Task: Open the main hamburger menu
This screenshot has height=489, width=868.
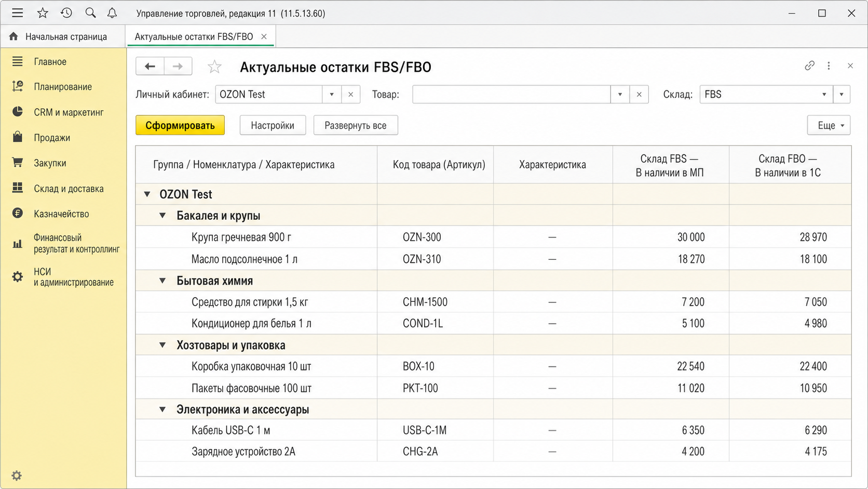Action: coord(17,13)
